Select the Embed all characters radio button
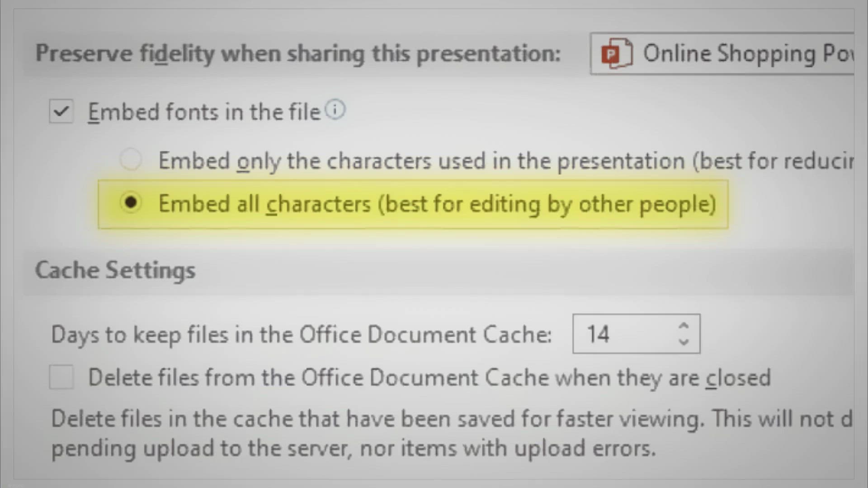The height and width of the screenshot is (488, 868). click(131, 203)
